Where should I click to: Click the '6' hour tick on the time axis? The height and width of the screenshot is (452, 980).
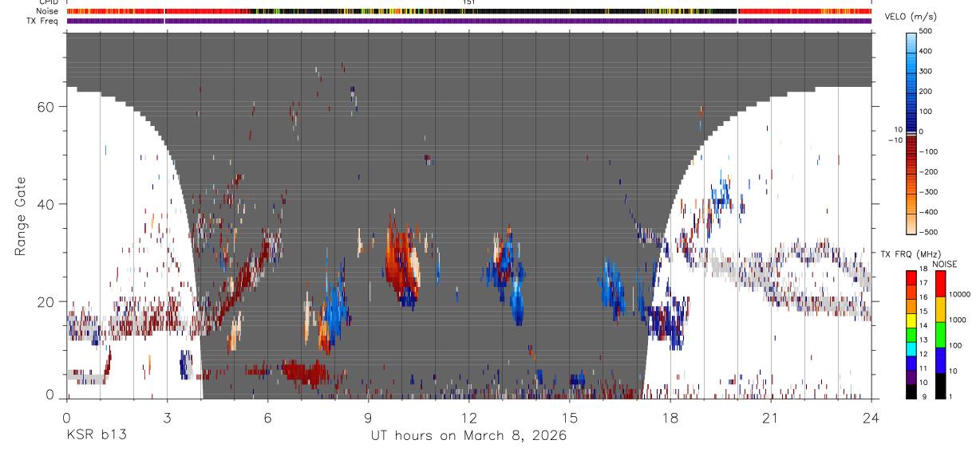point(267,417)
